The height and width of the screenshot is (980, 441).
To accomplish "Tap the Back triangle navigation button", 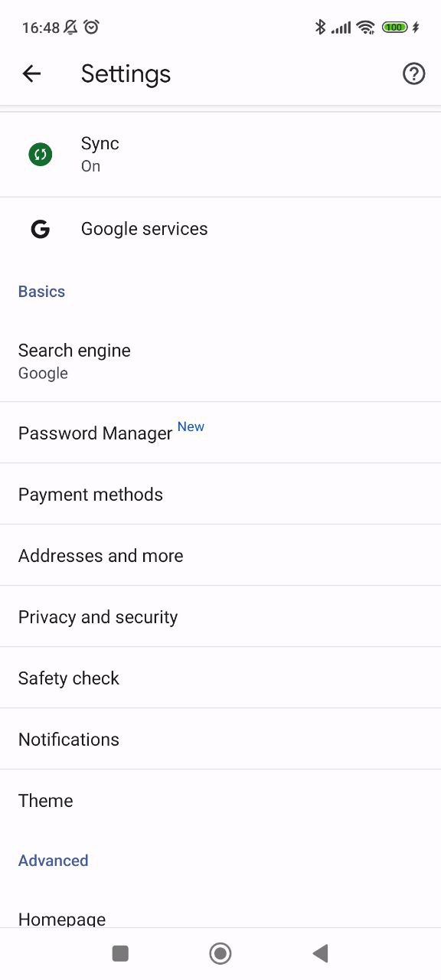I will [320, 953].
